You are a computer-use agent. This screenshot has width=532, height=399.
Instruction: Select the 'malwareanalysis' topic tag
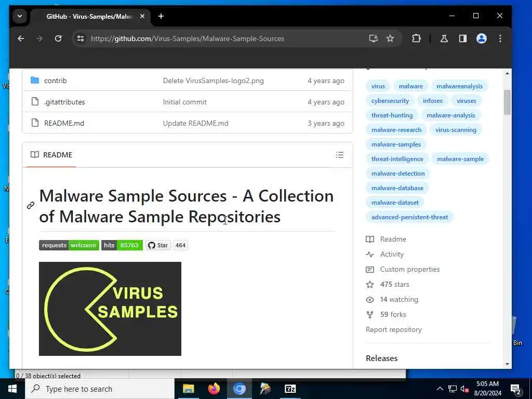coord(459,86)
